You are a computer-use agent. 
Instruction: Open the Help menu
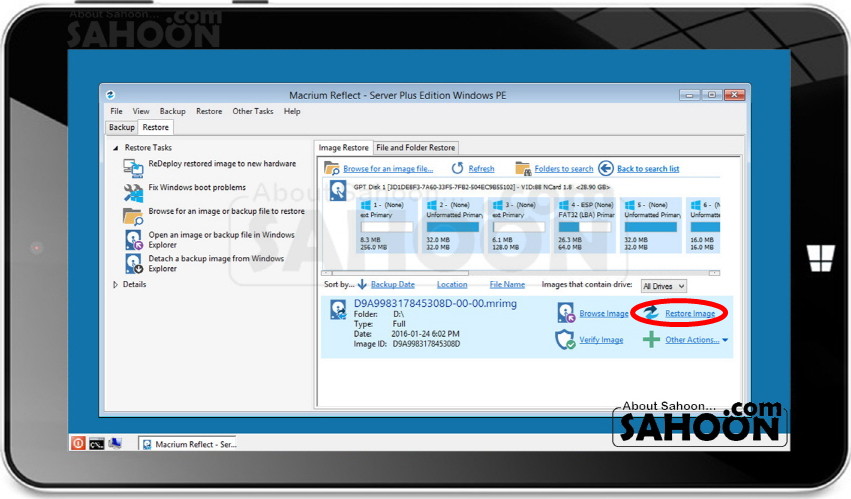pyautogui.click(x=292, y=111)
